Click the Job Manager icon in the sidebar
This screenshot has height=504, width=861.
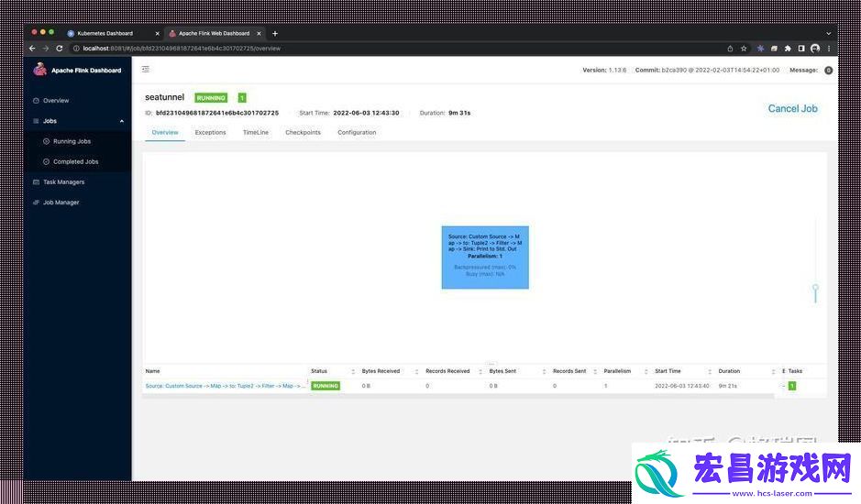pyautogui.click(x=37, y=202)
